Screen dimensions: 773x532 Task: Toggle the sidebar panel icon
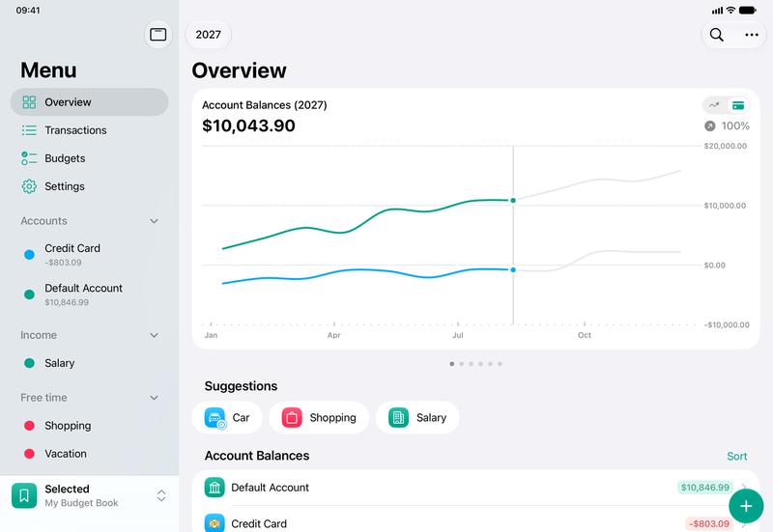point(157,35)
